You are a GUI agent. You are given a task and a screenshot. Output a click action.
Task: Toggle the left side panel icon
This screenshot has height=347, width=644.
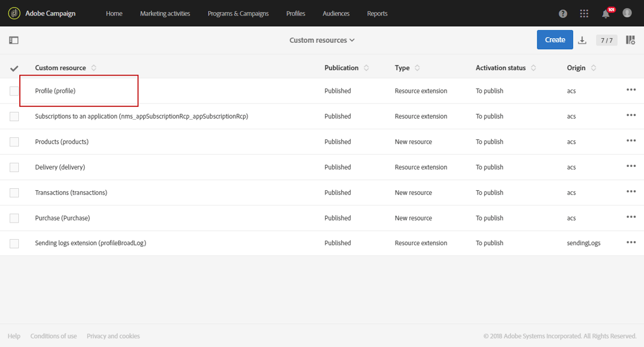pyautogui.click(x=14, y=40)
